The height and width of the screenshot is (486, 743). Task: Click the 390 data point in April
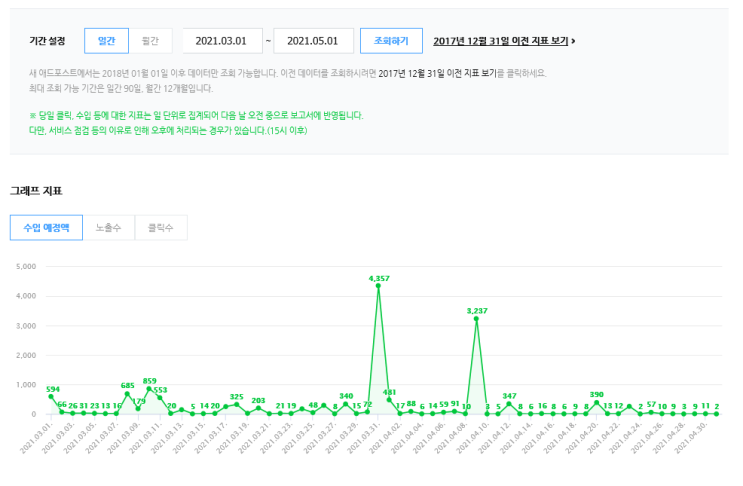point(597,403)
